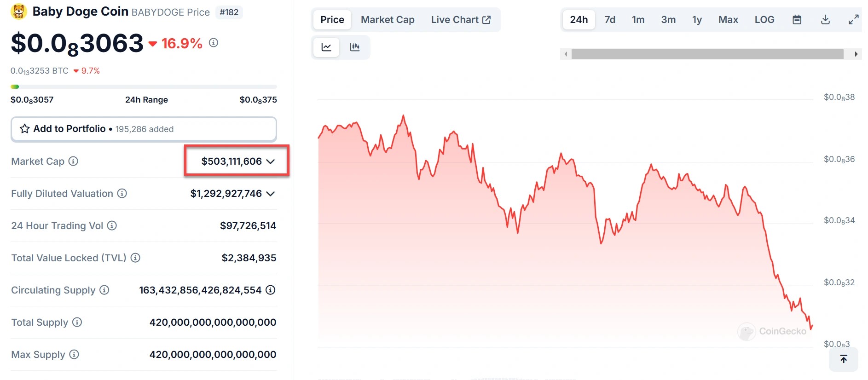The height and width of the screenshot is (380, 868).
Task: Switch to candlestick chart icon
Action: tap(354, 47)
